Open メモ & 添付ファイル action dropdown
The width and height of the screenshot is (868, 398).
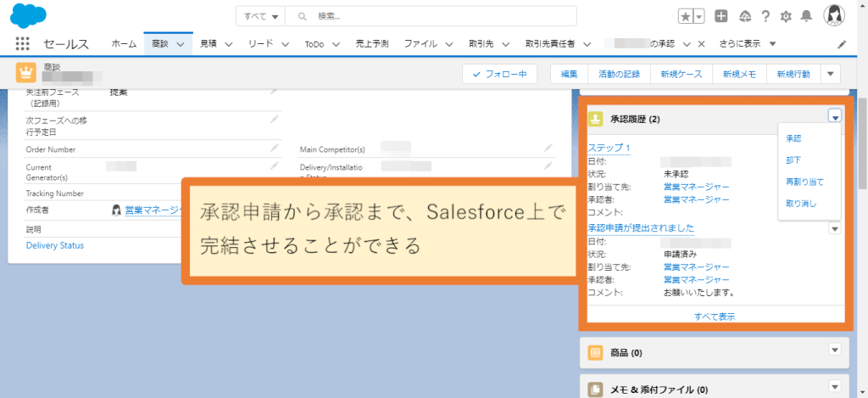[835, 386]
